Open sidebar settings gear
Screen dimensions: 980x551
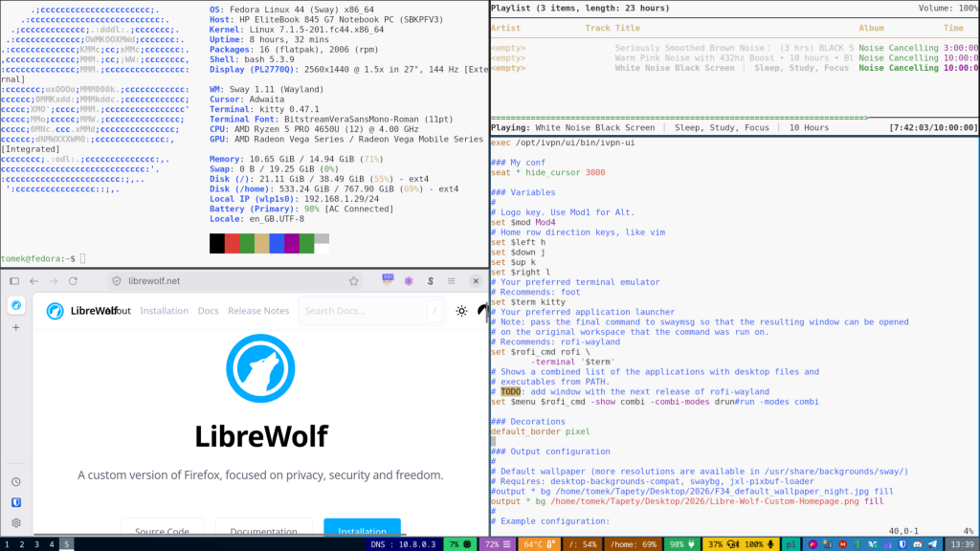click(x=16, y=523)
